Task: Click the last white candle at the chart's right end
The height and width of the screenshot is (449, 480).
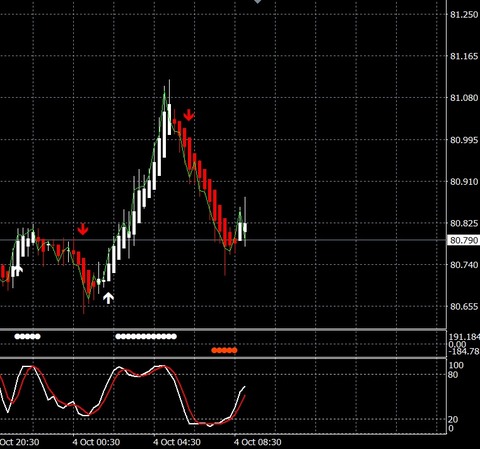Action: point(245,227)
